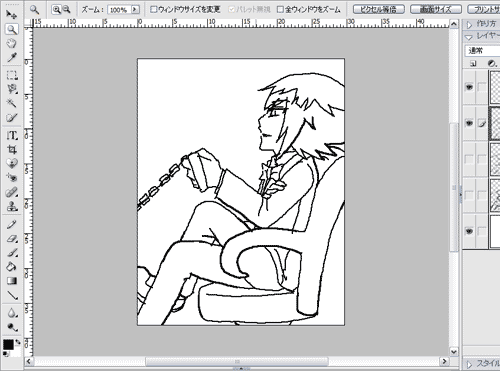Select the Gradient tool

(12, 281)
